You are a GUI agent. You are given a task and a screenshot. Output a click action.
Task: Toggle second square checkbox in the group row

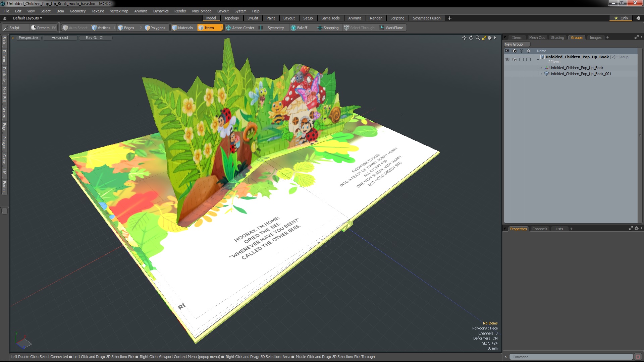[528, 59]
